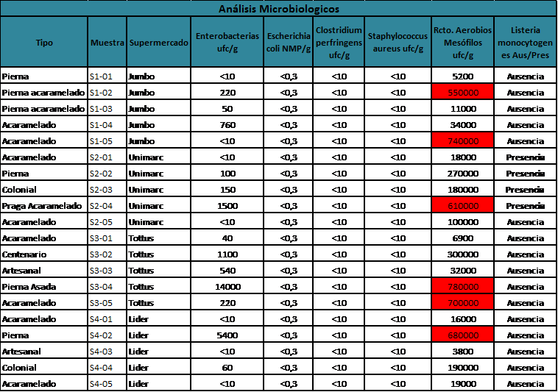Image resolution: width=558 pixels, height=392 pixels.
Task: Click the Análisis Microbiologicos title cell
Action: pos(279,9)
